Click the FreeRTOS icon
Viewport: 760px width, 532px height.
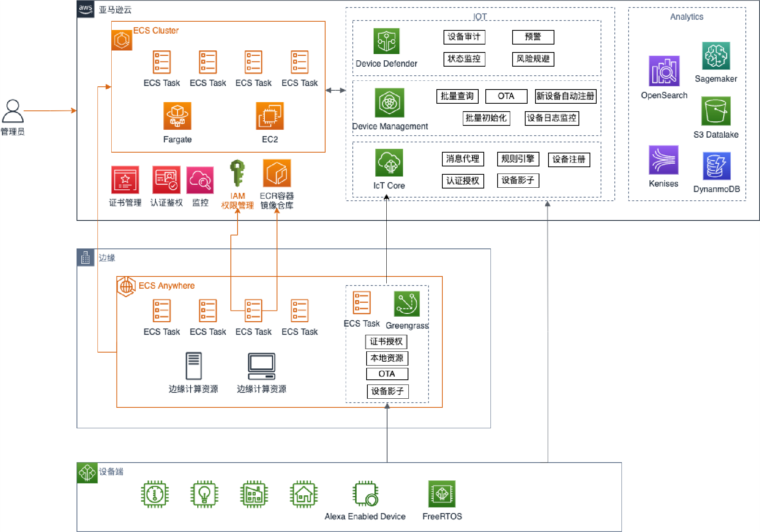pyautogui.click(x=442, y=494)
